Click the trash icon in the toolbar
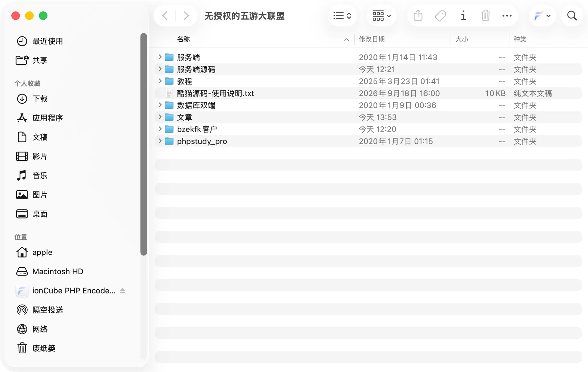This screenshot has width=588, height=372. click(x=485, y=16)
